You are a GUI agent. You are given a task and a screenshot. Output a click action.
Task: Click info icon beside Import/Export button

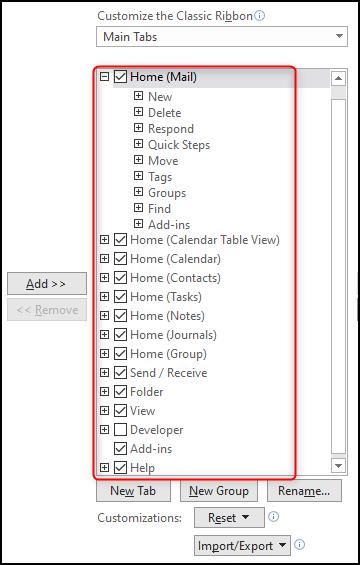299,544
